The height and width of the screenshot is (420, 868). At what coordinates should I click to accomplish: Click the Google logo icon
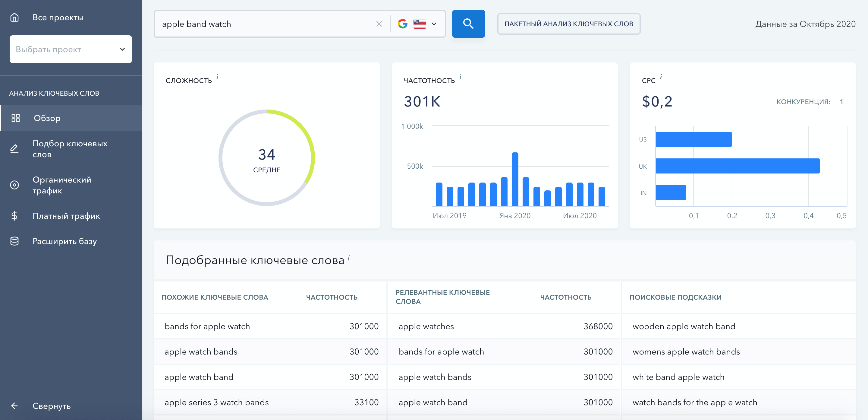point(403,24)
